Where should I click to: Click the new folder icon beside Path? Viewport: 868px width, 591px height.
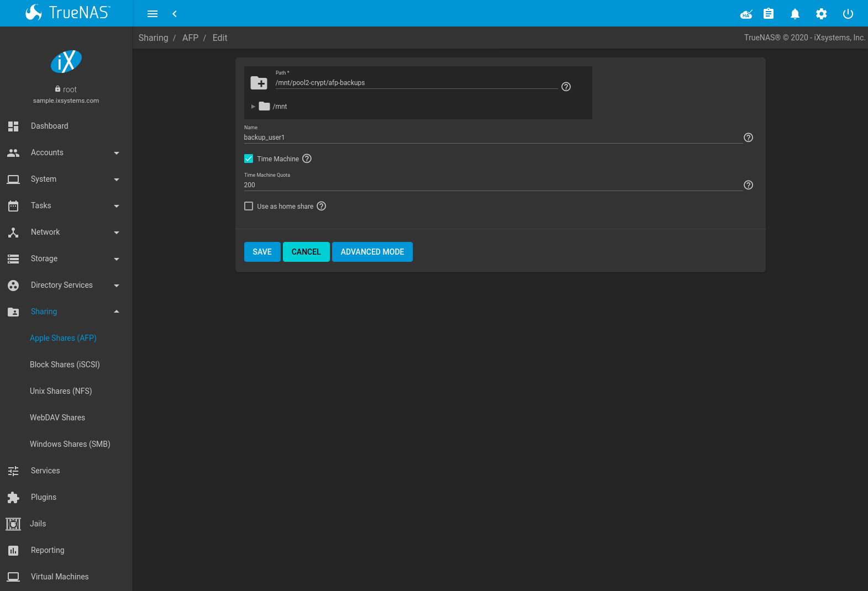(x=259, y=83)
